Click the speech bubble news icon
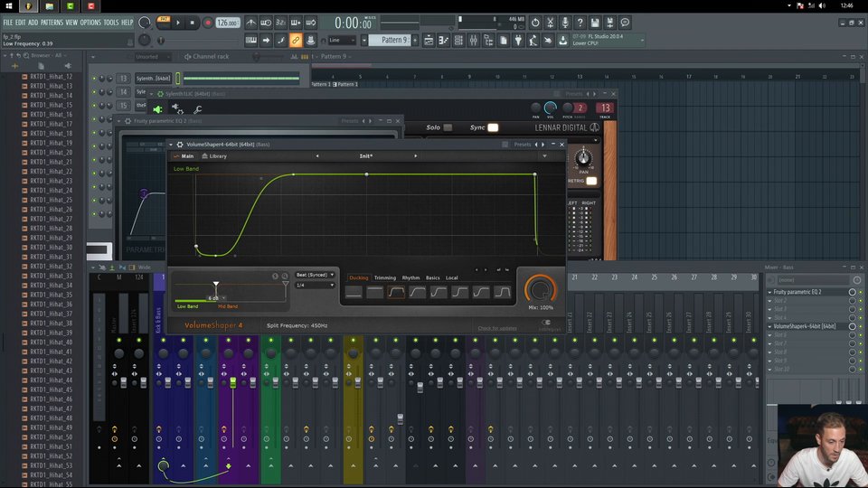 click(x=625, y=23)
